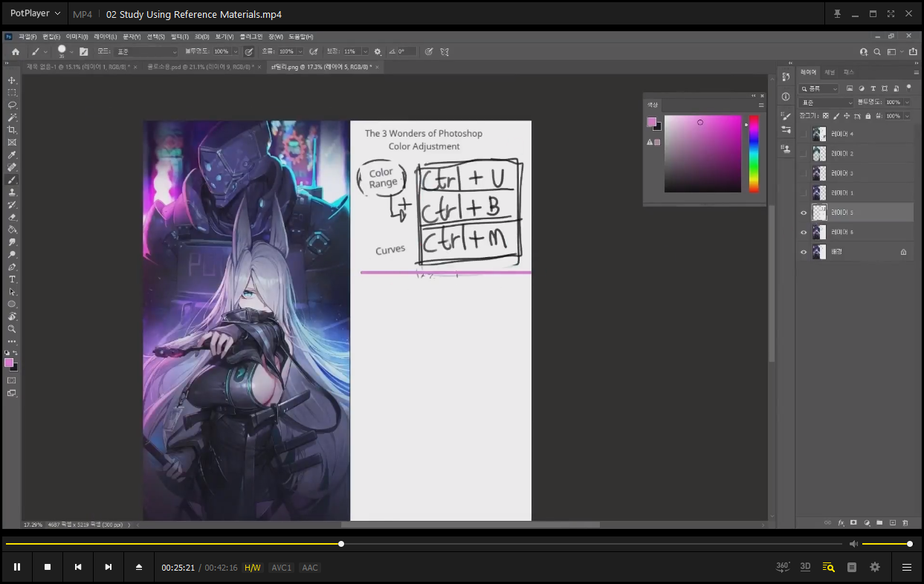Open the Edit Toolbar three-dots button
Viewport: 924px width, 584px height.
[x=12, y=341]
